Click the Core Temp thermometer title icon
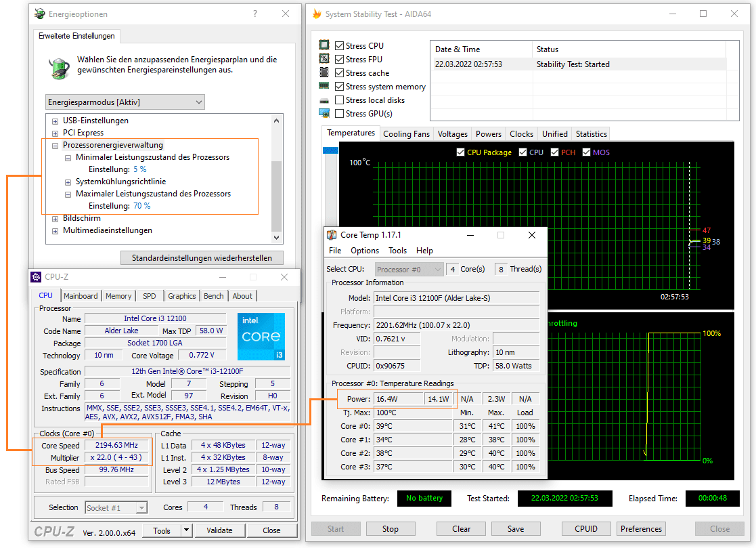The width and height of the screenshot is (756, 548). (332, 235)
